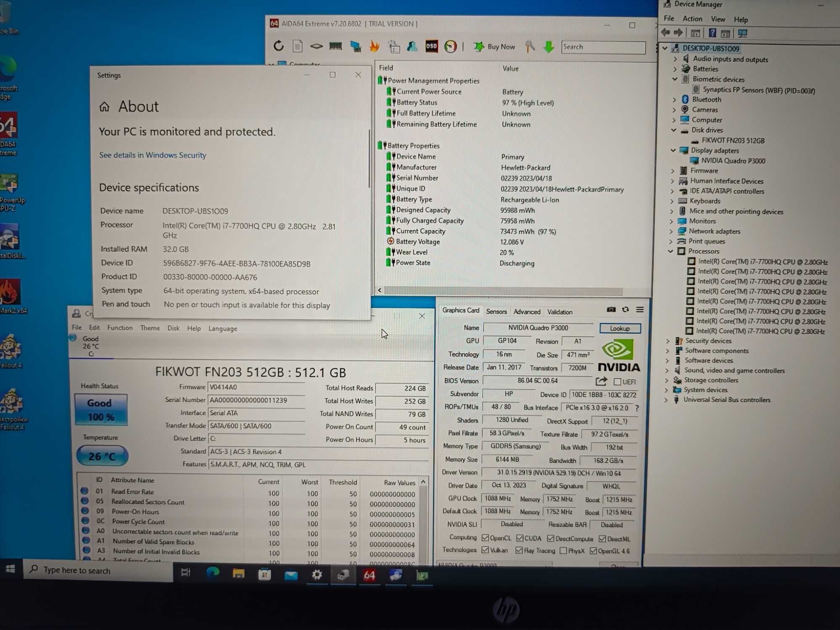The height and width of the screenshot is (630, 840).
Task: Expand the Network adapters node
Action: point(671,231)
